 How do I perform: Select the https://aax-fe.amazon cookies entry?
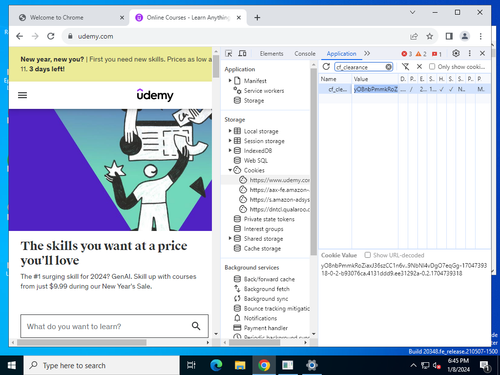coord(275,190)
